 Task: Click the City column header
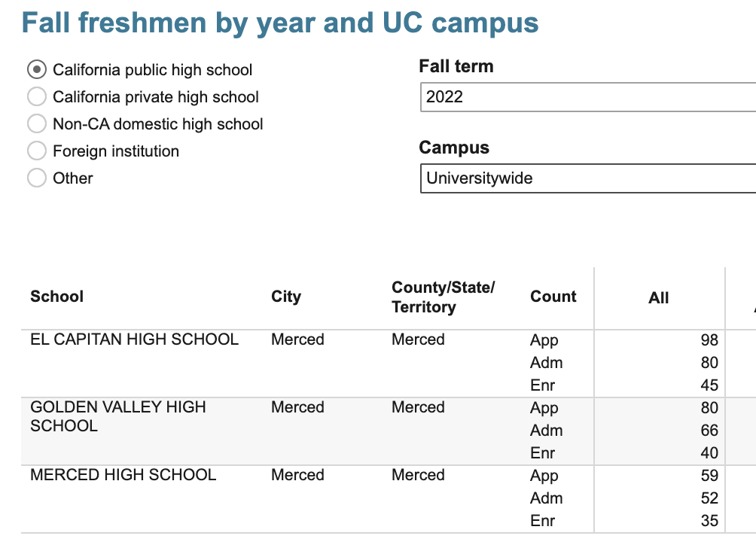click(286, 297)
